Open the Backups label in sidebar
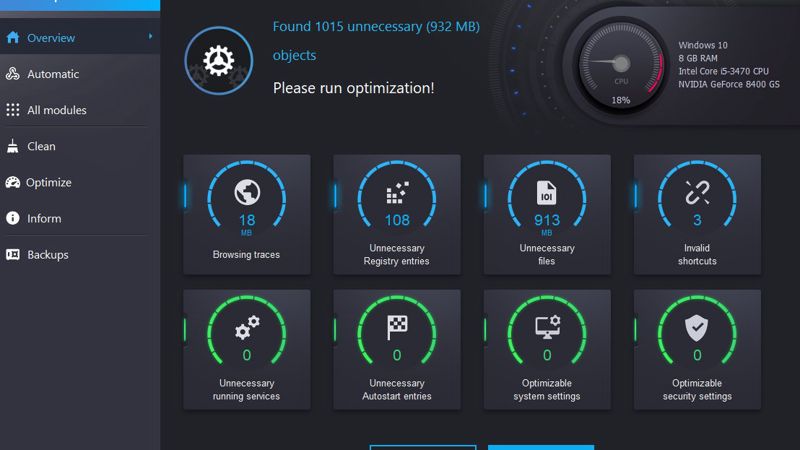The height and width of the screenshot is (450, 800). click(x=48, y=255)
